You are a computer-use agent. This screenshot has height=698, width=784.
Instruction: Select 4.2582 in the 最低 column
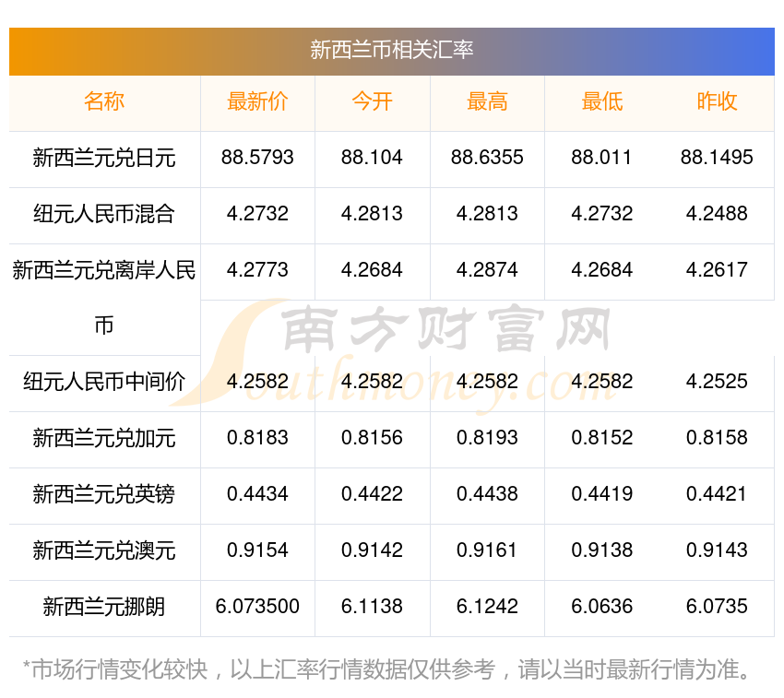point(602,382)
